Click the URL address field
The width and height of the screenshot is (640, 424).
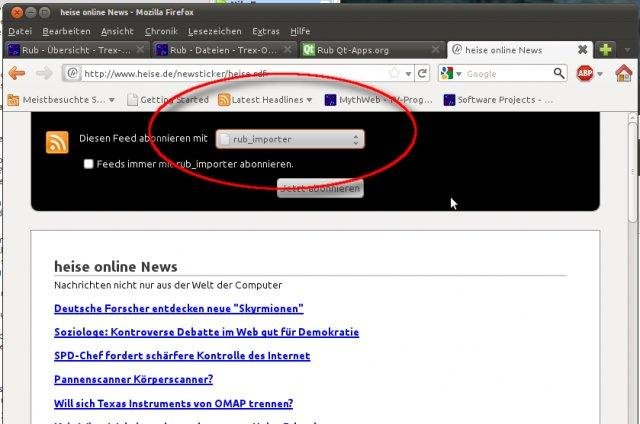point(233,74)
